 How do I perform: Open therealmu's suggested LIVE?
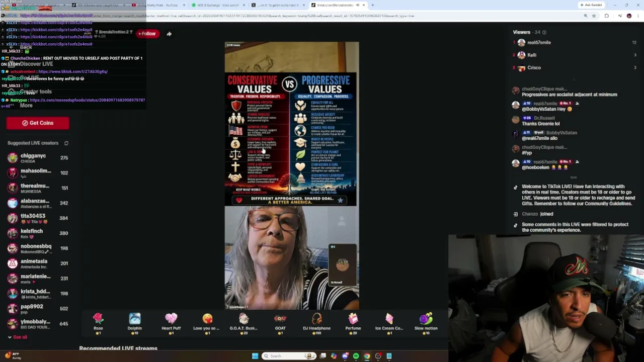[x=38, y=188]
